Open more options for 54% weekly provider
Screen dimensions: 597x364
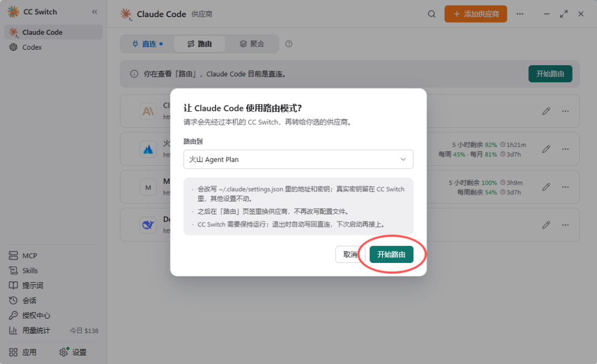565,187
